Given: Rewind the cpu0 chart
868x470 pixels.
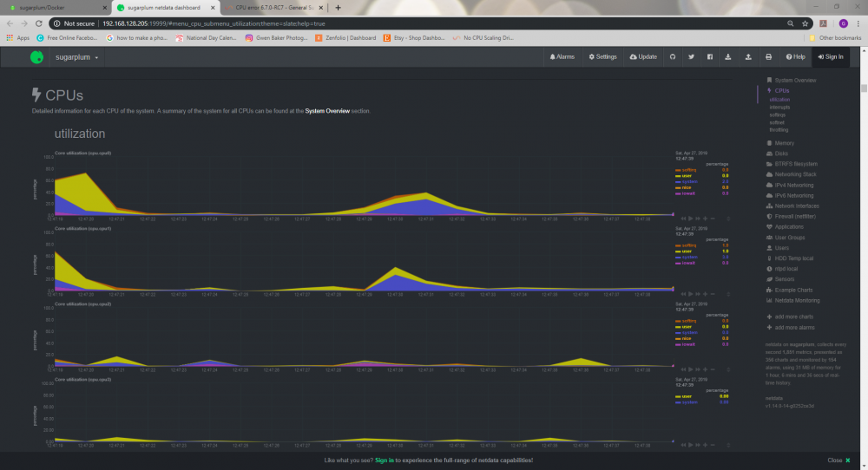Looking at the screenshot, I should click(x=683, y=219).
